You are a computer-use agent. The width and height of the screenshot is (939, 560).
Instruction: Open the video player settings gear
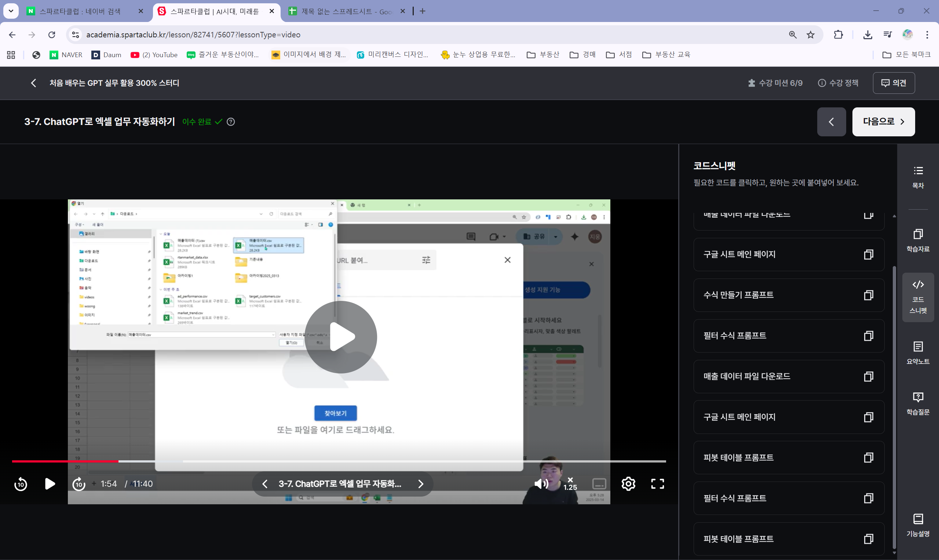click(628, 484)
